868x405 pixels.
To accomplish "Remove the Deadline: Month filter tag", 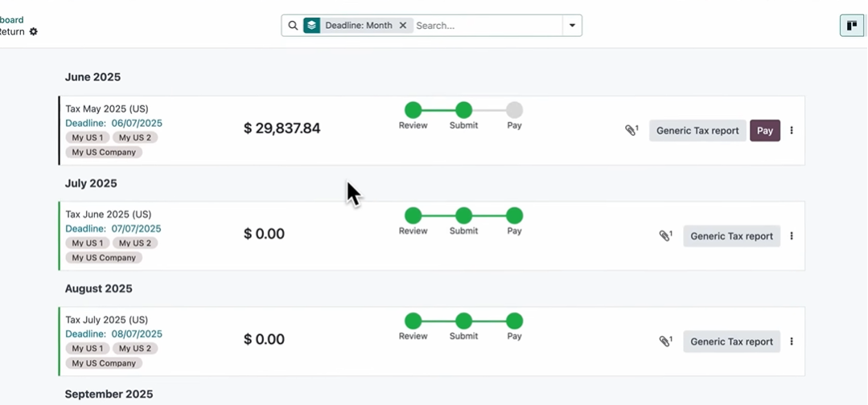I will tap(403, 26).
